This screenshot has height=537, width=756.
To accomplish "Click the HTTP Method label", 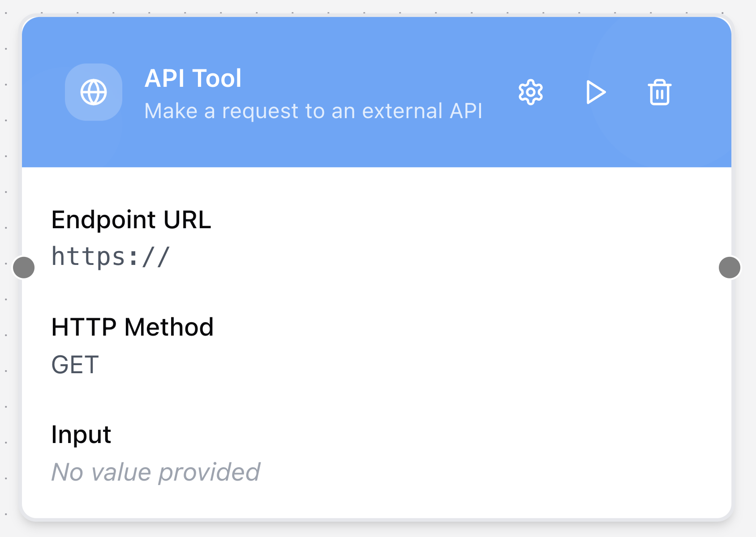I will click(x=133, y=327).
